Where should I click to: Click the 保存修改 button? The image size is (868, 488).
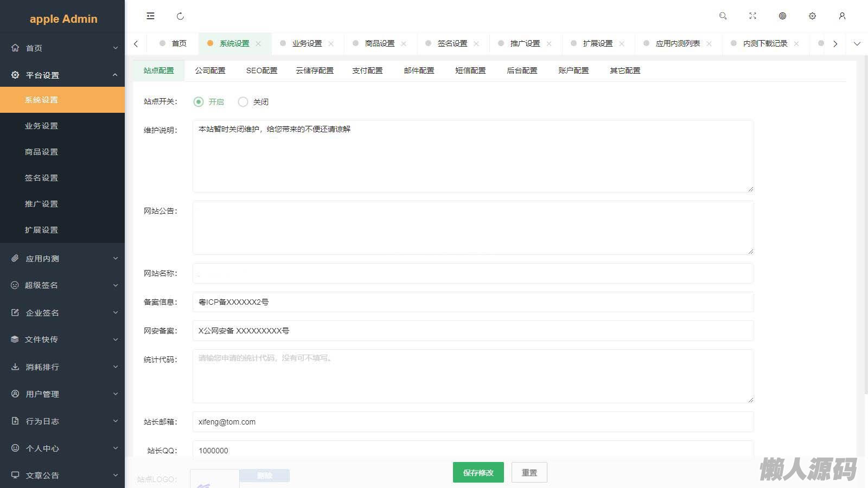point(478,472)
